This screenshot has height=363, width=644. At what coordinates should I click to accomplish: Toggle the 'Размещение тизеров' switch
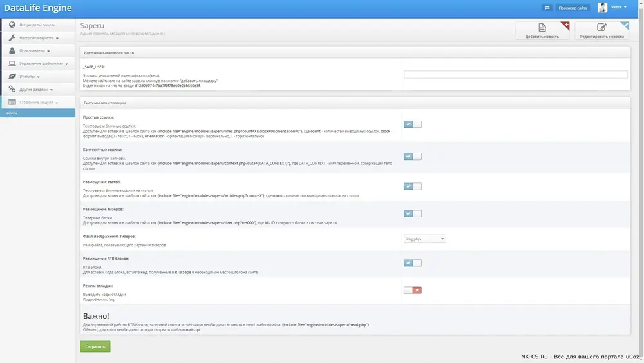[412, 214]
